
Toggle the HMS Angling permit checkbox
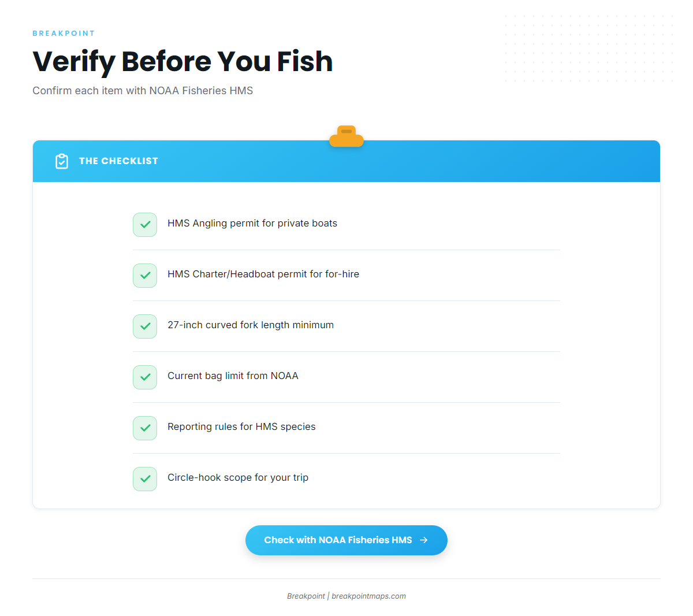[x=145, y=225]
